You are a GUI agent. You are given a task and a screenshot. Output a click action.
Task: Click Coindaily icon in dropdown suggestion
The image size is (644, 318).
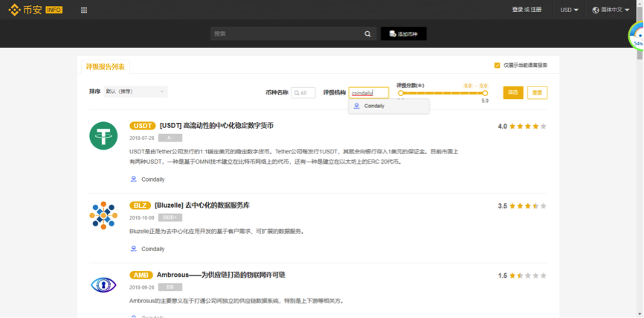(356, 106)
